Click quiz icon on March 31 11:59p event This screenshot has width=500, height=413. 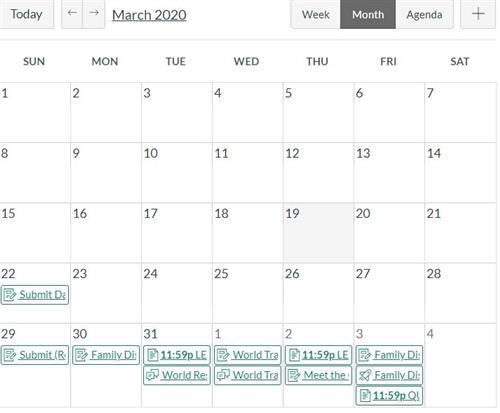pos(152,355)
